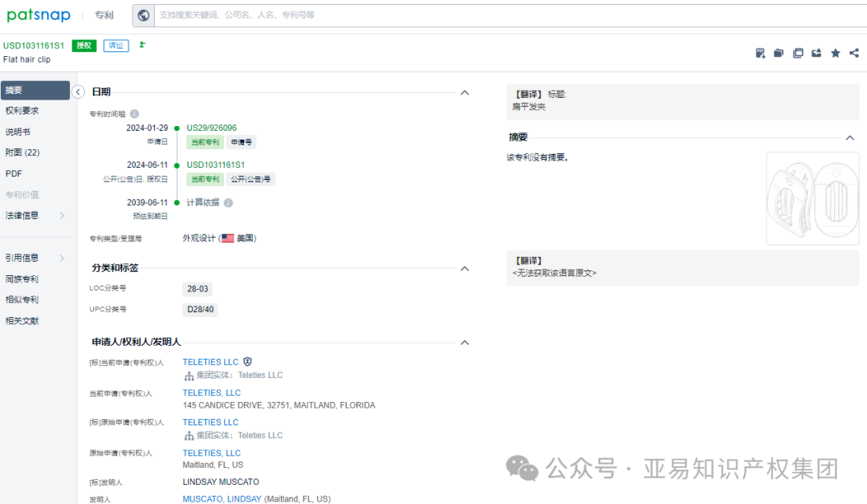Click the text 该专利没有摘要。
The image size is (867, 504).
(x=537, y=157)
